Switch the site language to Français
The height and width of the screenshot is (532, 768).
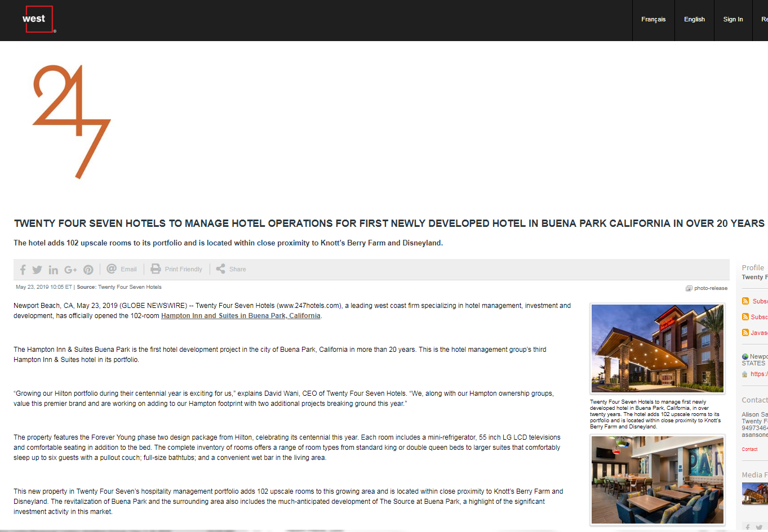[654, 20]
